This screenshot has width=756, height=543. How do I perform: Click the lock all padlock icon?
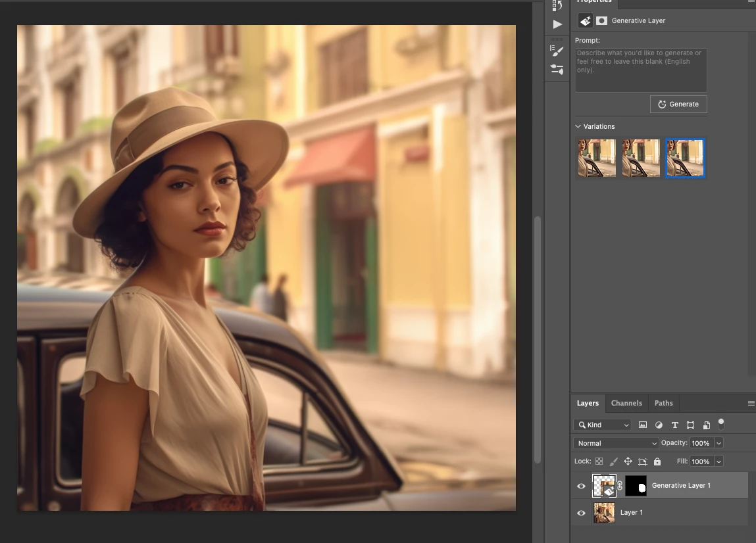(x=657, y=461)
